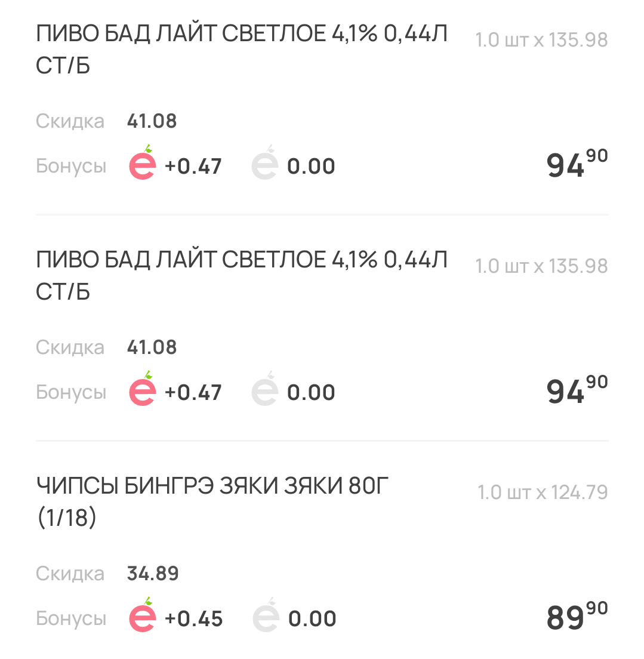Tap the grey bonus icon of first beer item
The image size is (644, 659).
pyautogui.click(x=265, y=162)
